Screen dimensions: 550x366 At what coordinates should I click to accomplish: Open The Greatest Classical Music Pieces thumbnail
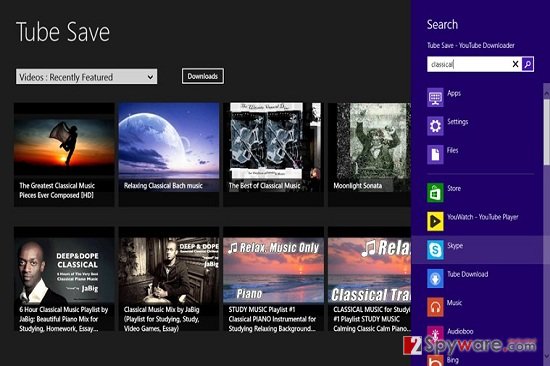click(64, 154)
